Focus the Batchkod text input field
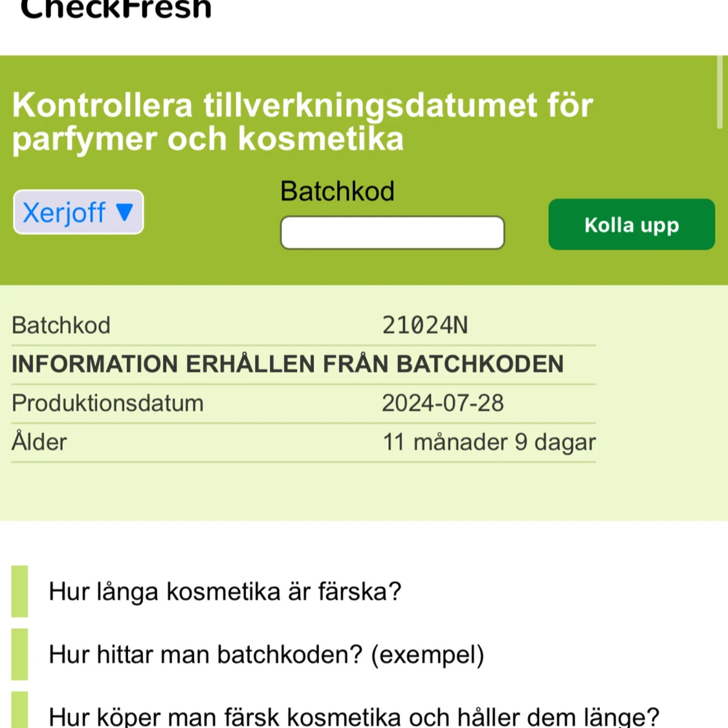The height and width of the screenshot is (728, 728). tap(392, 232)
